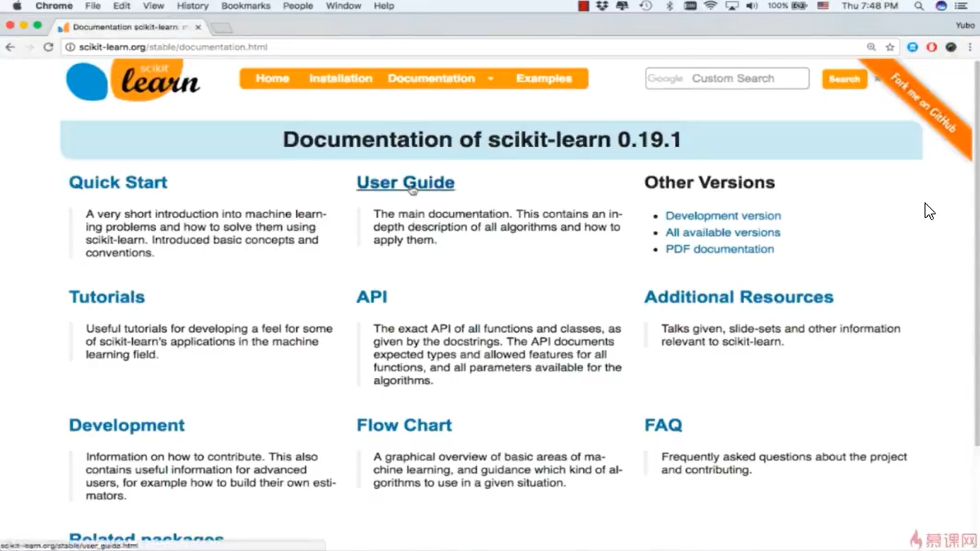
Task: Open the File menu
Action: click(93, 6)
